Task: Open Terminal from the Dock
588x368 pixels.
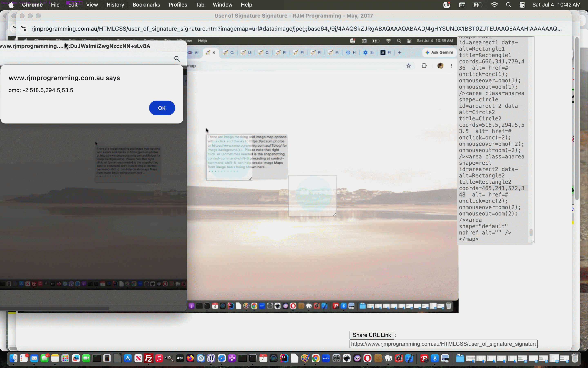Action: pos(253,358)
